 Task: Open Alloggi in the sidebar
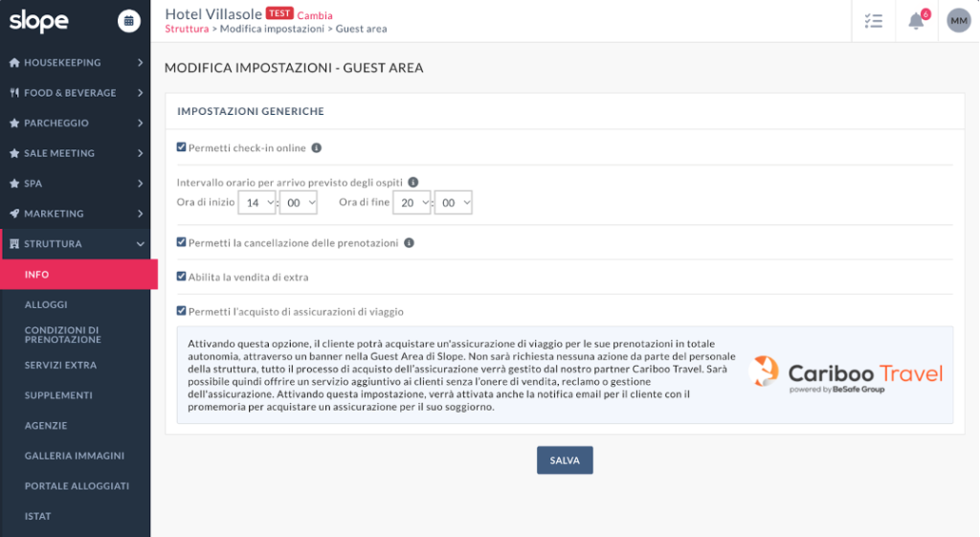coord(46,304)
